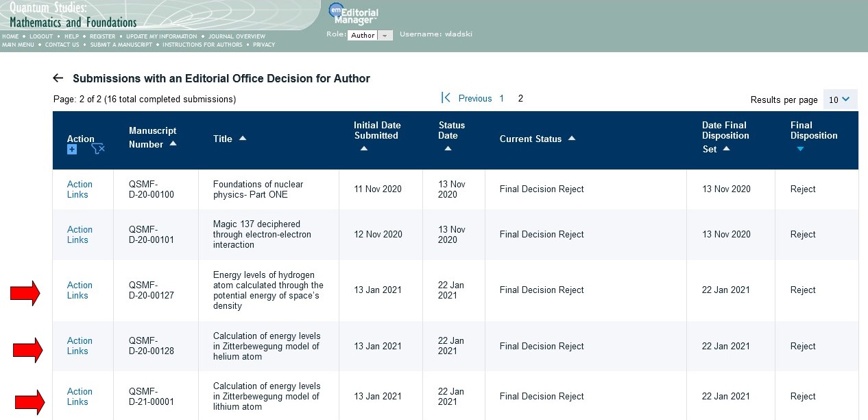Click the back arrow beside Submissions heading
The width and height of the screenshot is (868, 420).
tap(58, 78)
